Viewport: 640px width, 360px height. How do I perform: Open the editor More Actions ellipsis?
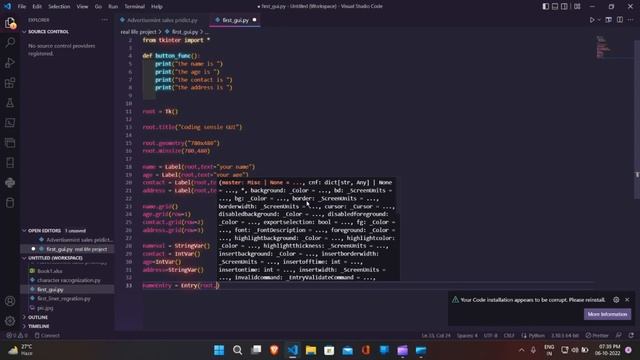[x=631, y=20]
